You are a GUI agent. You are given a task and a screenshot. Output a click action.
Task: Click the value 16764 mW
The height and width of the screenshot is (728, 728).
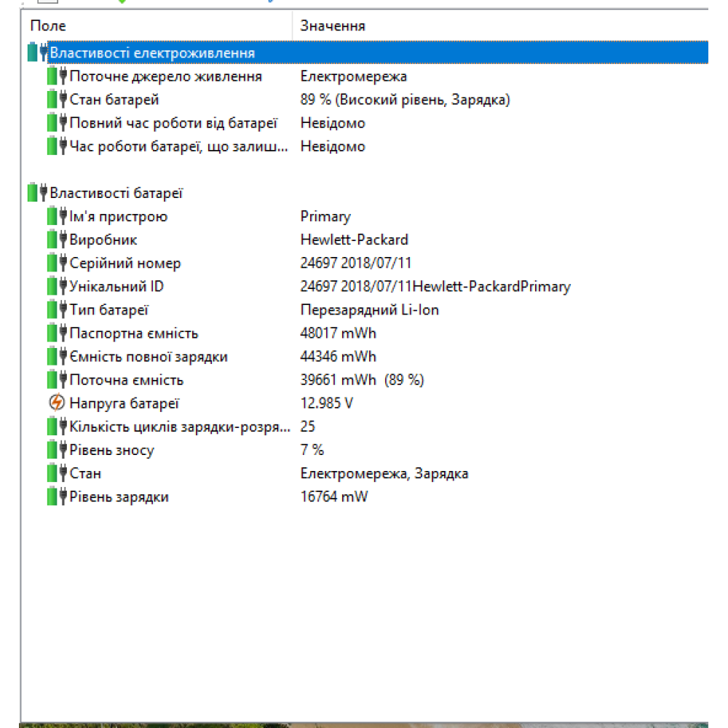334,496
